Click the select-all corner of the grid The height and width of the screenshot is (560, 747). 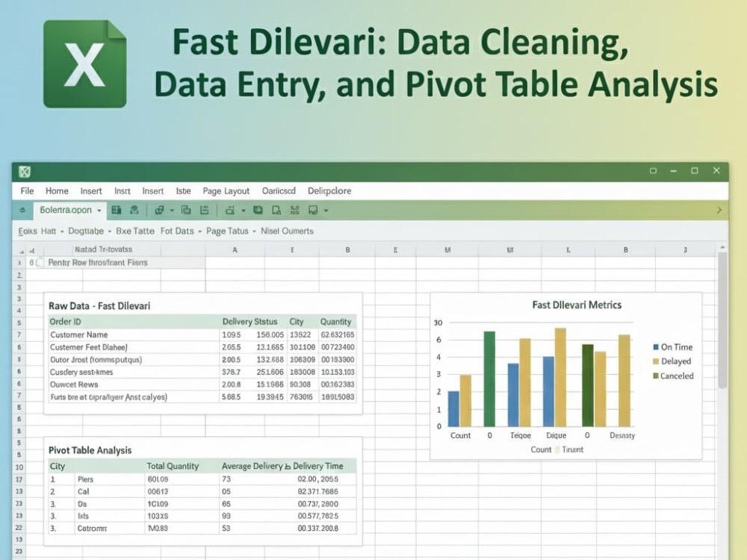tap(21, 250)
